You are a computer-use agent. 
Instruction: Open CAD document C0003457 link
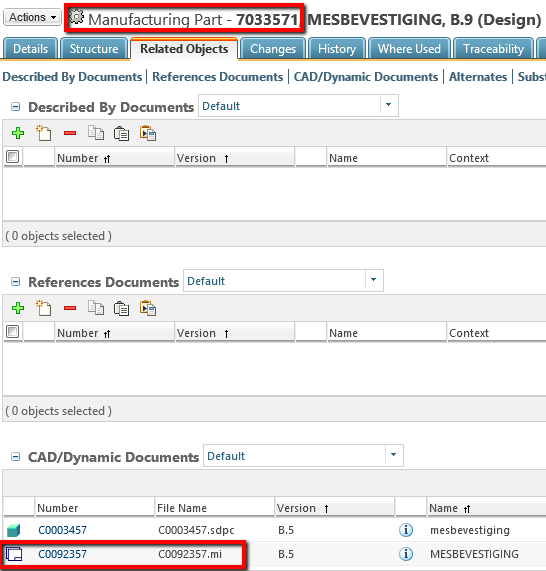click(62, 530)
